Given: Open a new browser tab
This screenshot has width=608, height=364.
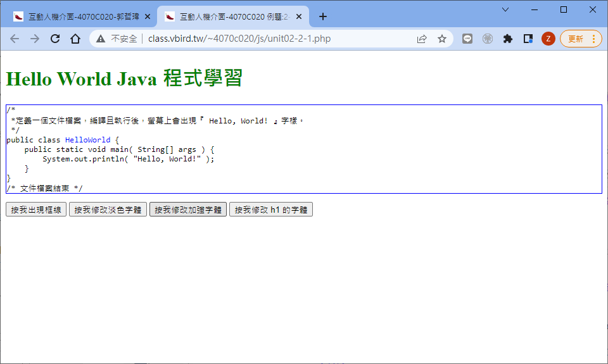Looking at the screenshot, I should click(323, 16).
